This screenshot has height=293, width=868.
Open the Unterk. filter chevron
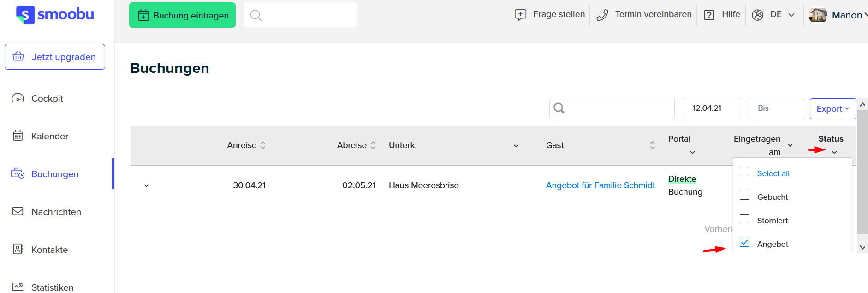point(516,146)
